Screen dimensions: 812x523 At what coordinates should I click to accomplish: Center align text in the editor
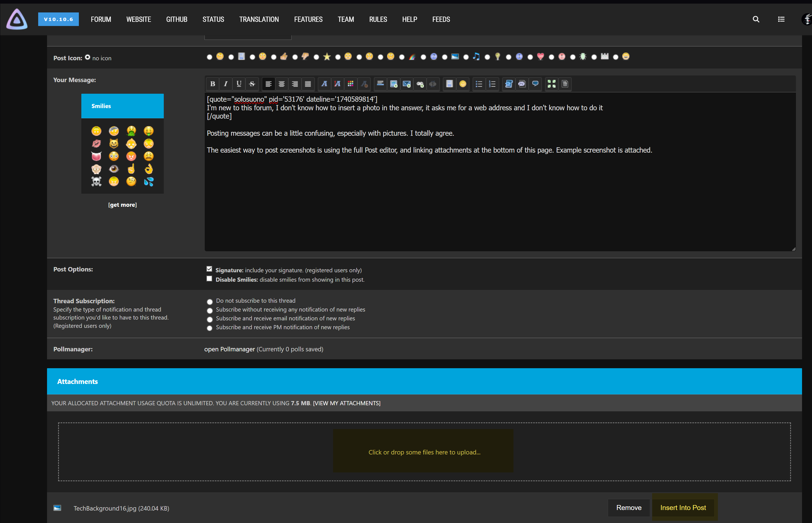(281, 84)
